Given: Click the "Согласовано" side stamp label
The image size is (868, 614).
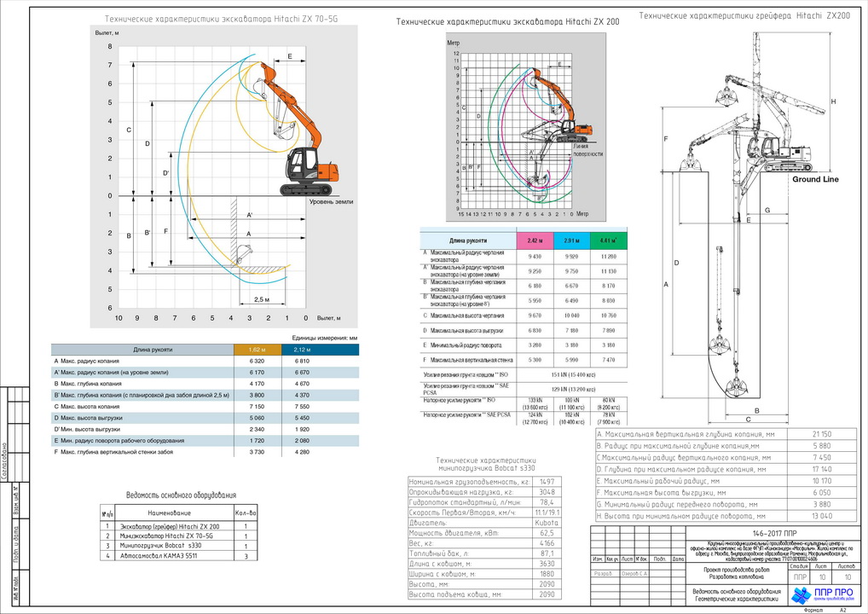Looking at the screenshot, I should (4, 460).
